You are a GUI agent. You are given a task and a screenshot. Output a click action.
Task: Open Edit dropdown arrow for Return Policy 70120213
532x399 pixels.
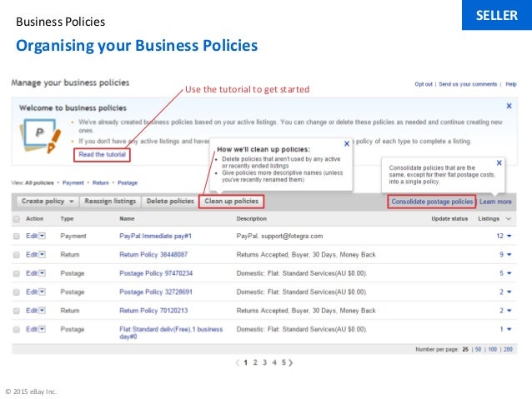pos(42,310)
